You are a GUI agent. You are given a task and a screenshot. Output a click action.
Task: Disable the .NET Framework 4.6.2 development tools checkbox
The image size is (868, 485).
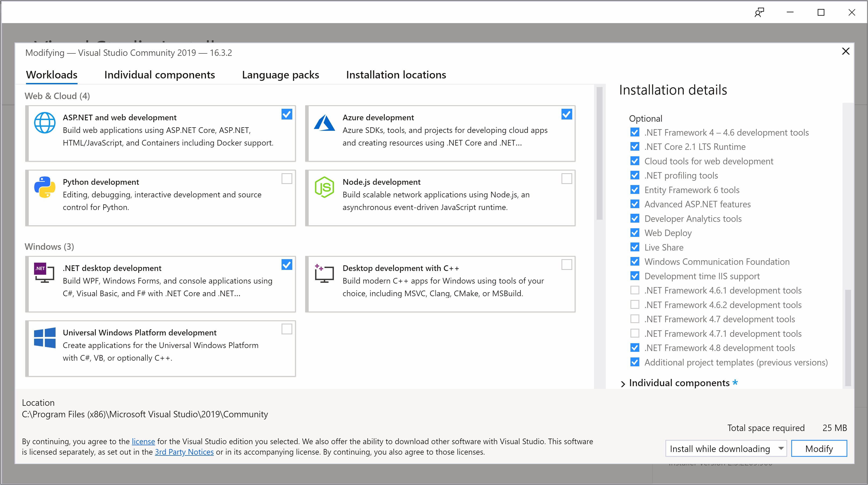(x=634, y=304)
